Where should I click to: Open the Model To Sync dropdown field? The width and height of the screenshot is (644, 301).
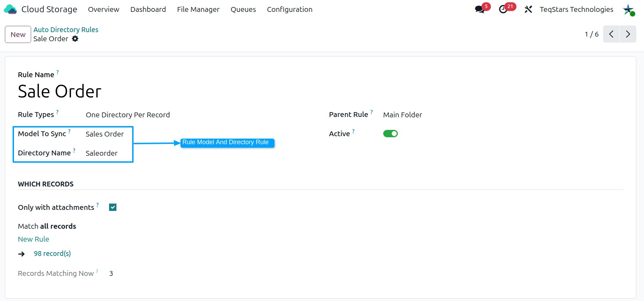coord(105,134)
